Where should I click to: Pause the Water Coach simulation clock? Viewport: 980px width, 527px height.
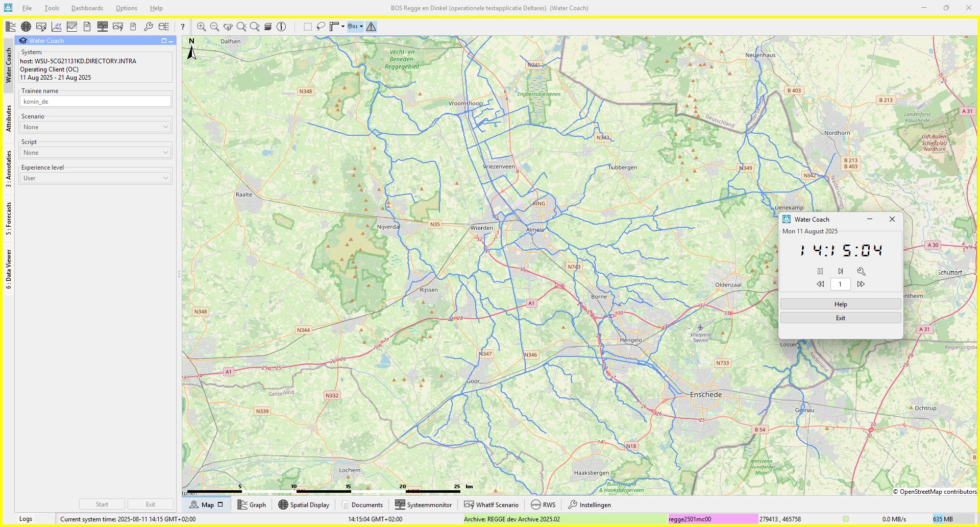pos(820,271)
